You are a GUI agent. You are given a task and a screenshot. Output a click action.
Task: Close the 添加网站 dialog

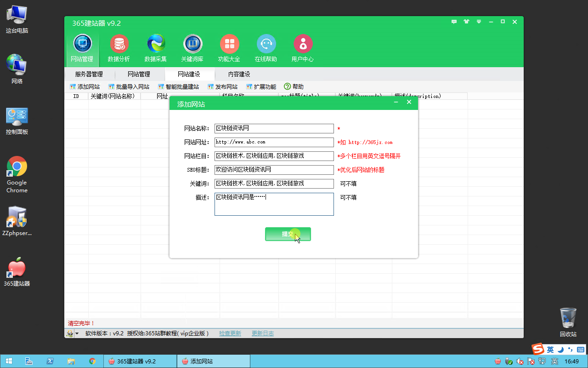click(409, 102)
